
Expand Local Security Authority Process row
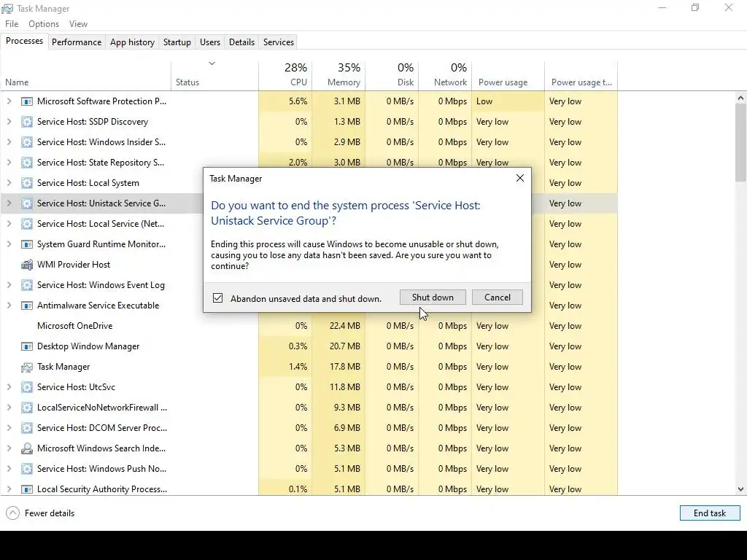point(9,489)
